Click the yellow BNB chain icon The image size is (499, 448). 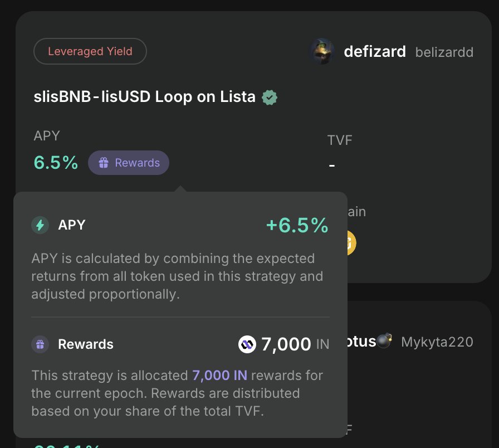point(350,242)
